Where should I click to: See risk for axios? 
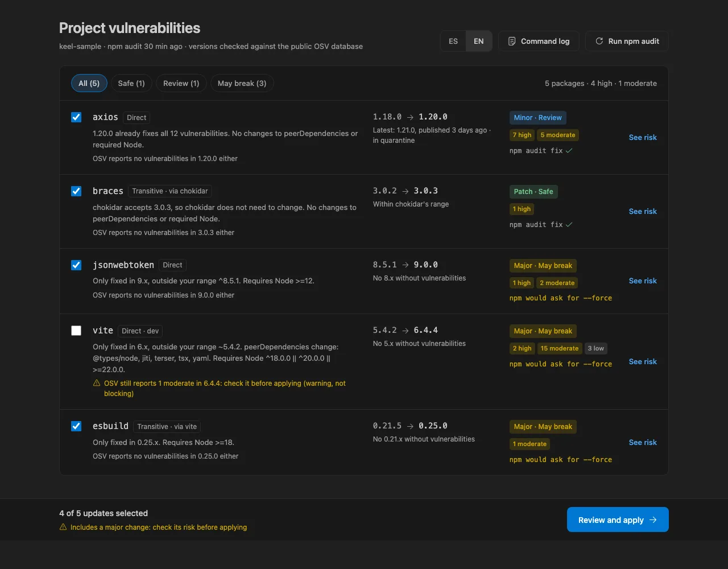643,137
